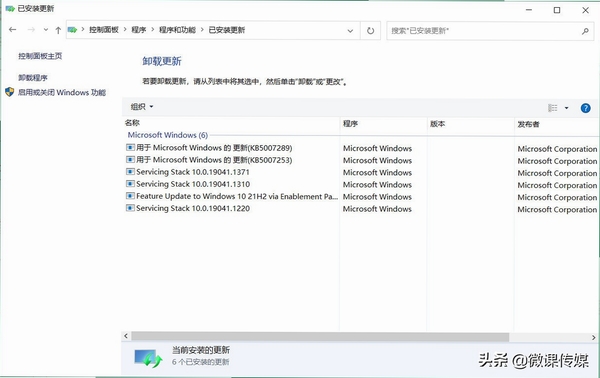
Task: Expand the address bar history dropdown
Action: 350,31
